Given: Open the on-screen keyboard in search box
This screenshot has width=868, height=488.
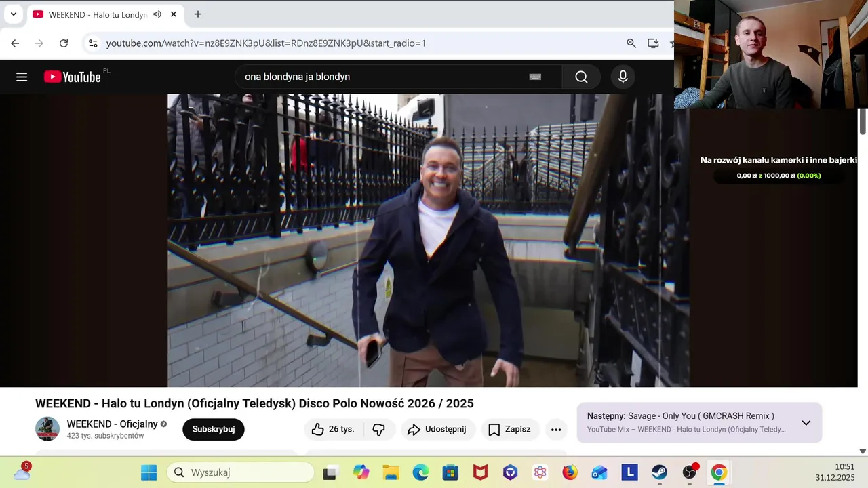Looking at the screenshot, I should click(535, 77).
